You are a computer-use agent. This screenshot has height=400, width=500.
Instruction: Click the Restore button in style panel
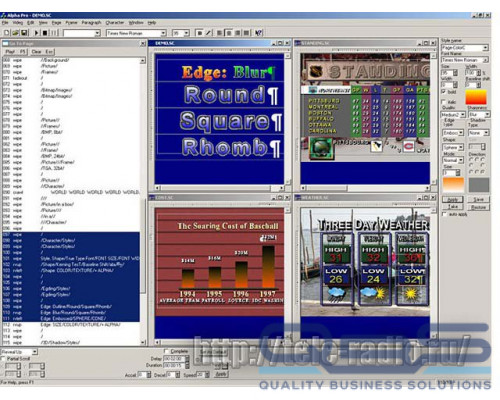[479, 207]
